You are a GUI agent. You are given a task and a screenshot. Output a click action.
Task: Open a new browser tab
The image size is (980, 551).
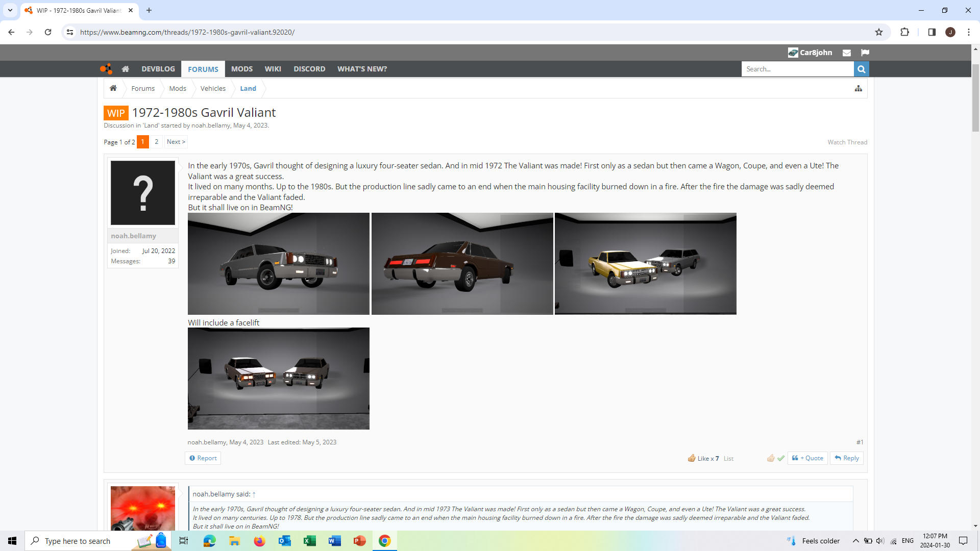tap(149, 10)
